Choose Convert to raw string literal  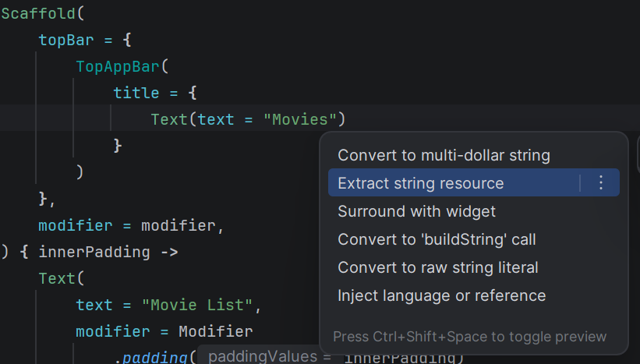tap(437, 267)
